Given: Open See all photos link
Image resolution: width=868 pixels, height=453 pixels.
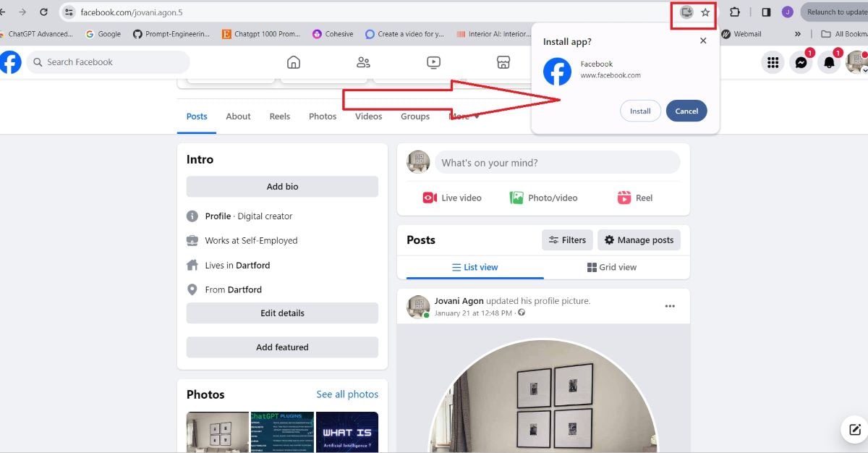Looking at the screenshot, I should pos(347,394).
